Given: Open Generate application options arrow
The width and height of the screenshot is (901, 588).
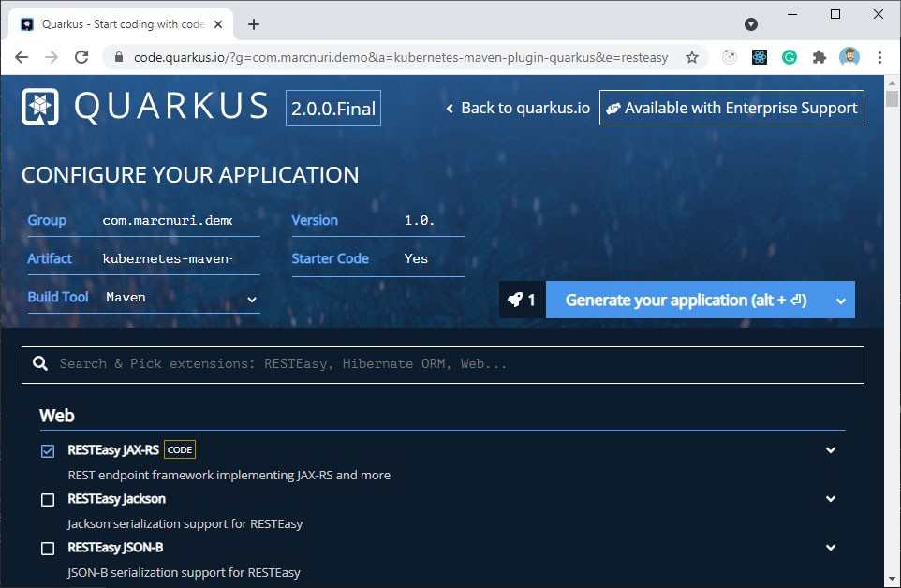Looking at the screenshot, I should pos(841,300).
